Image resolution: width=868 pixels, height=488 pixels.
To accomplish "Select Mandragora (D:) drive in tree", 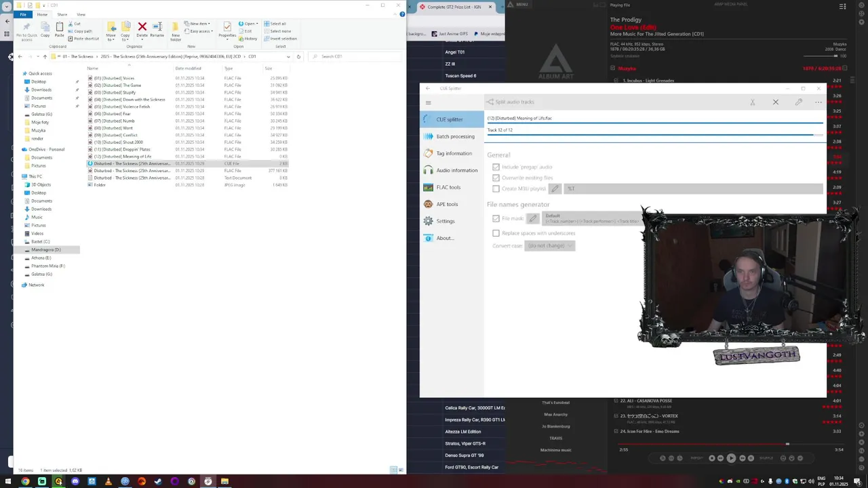I will [45, 249].
